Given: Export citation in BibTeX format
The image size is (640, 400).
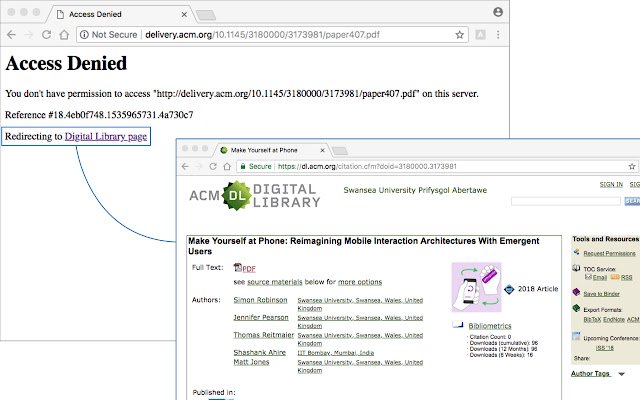Looking at the screenshot, I should tap(592, 320).
